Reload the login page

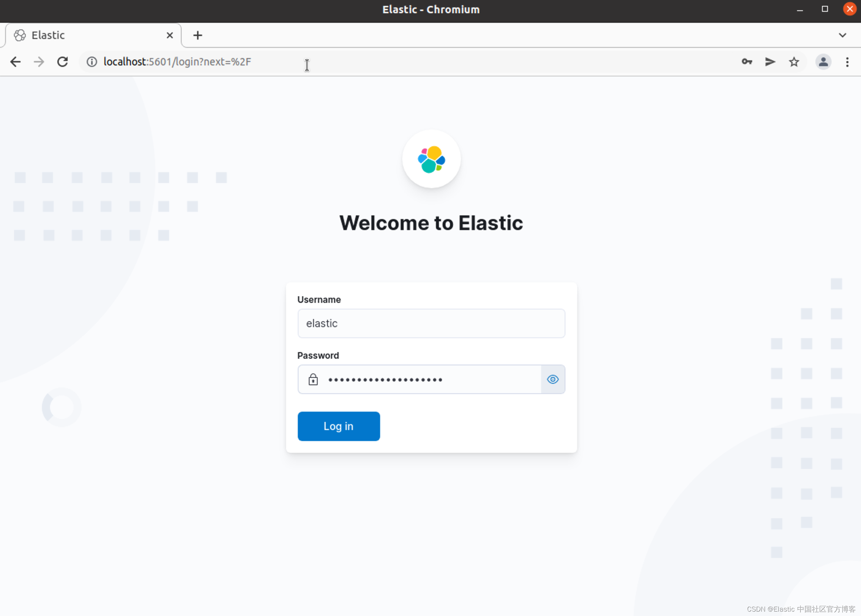(62, 62)
